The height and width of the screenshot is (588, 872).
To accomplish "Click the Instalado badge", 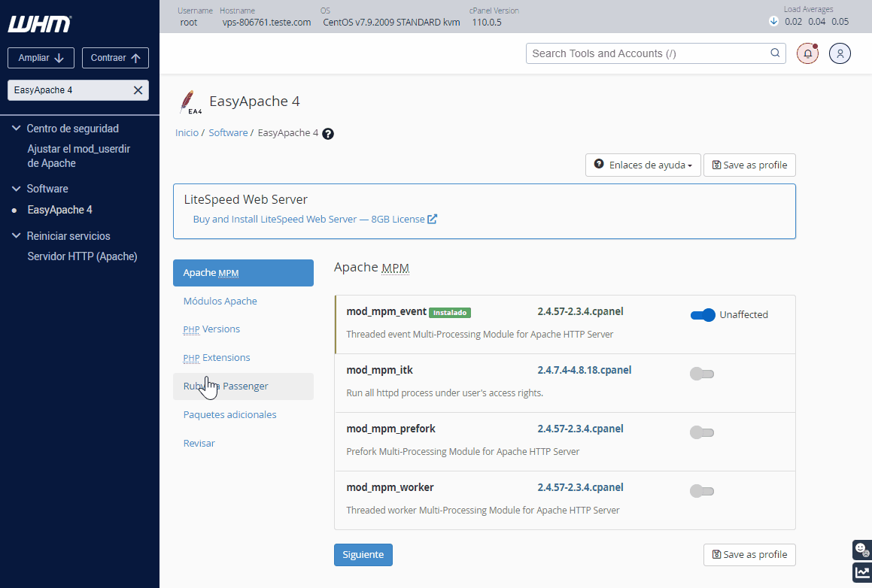I will coord(450,312).
